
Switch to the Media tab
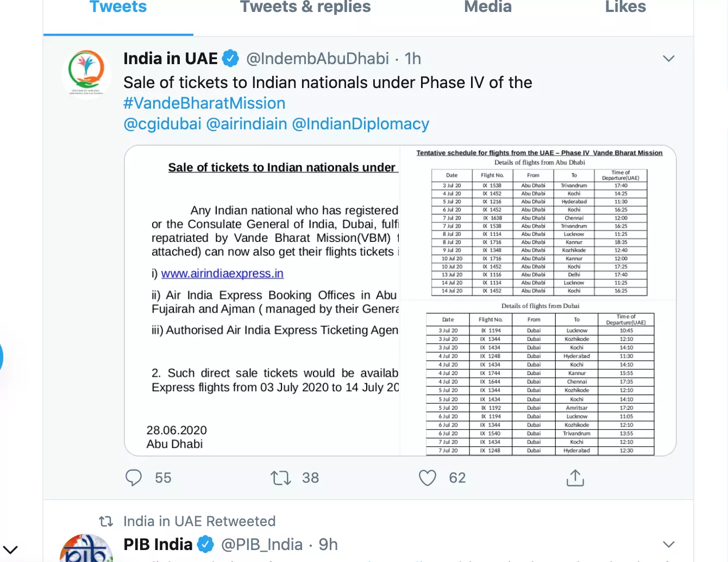click(488, 8)
